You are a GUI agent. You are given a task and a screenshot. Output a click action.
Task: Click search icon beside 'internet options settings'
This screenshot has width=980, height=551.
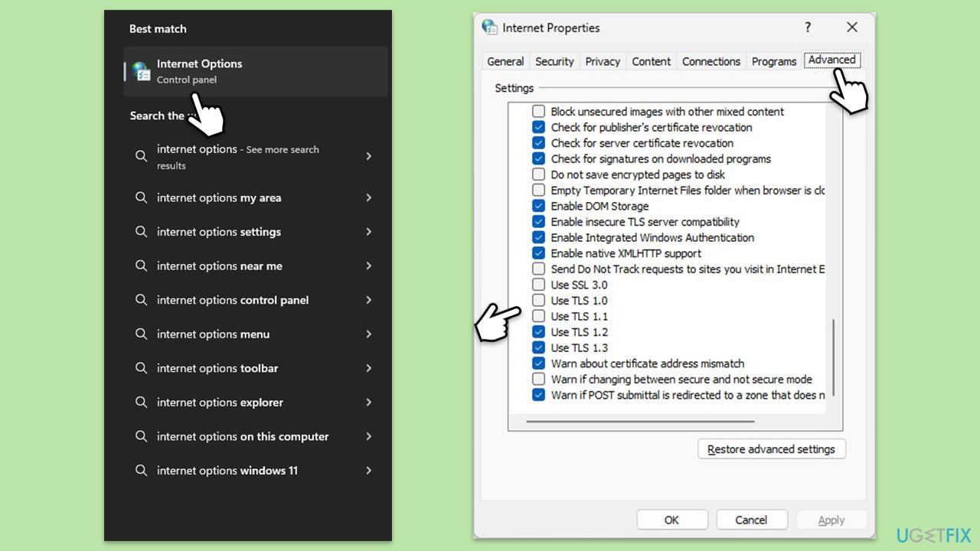click(x=141, y=232)
